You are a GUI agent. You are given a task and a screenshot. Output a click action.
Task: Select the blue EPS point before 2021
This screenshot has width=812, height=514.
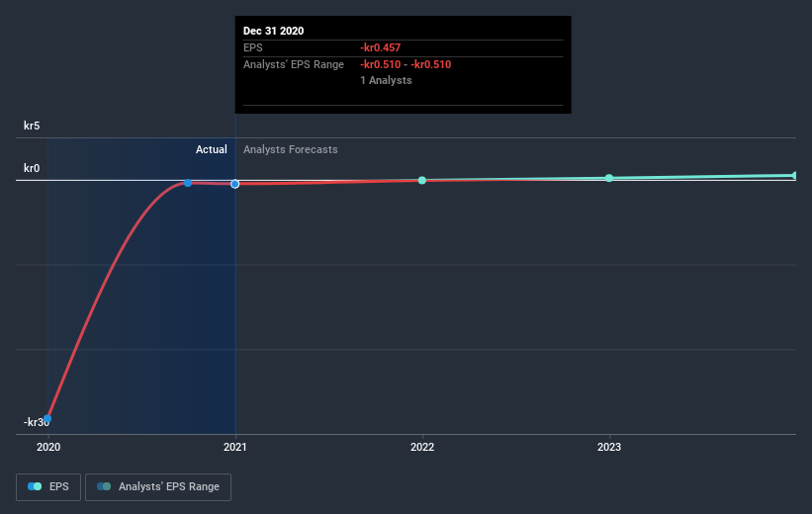[x=188, y=183]
